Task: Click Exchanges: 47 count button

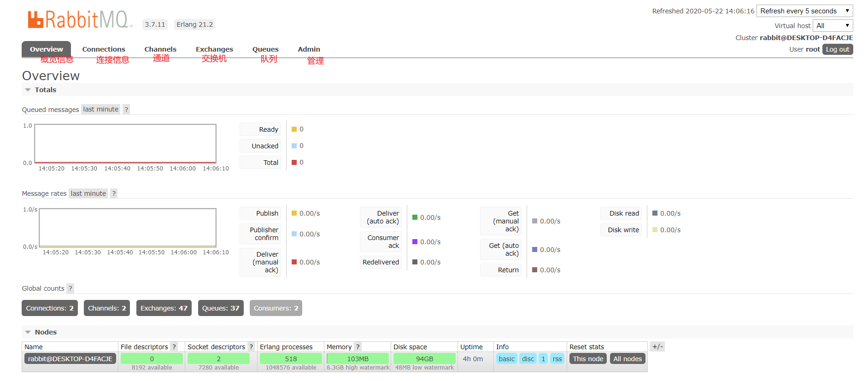Action: point(164,308)
